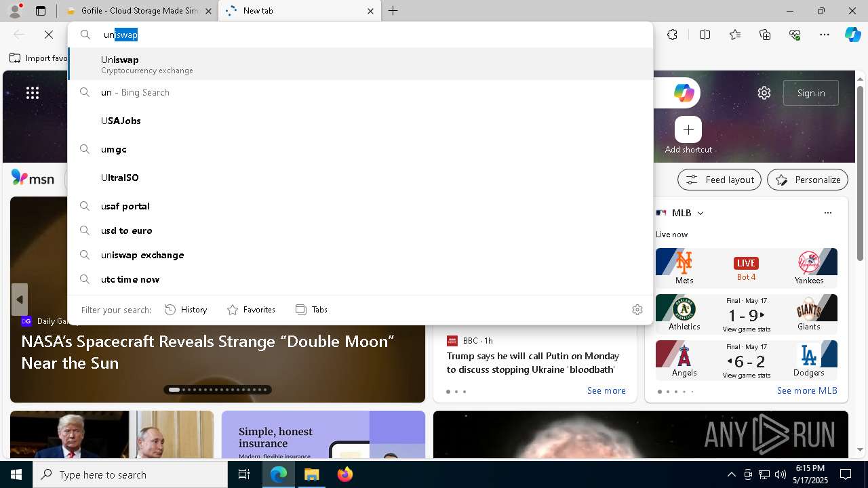Open Firefox on taskbar
Viewport: 868px width, 488px height.
[345, 474]
